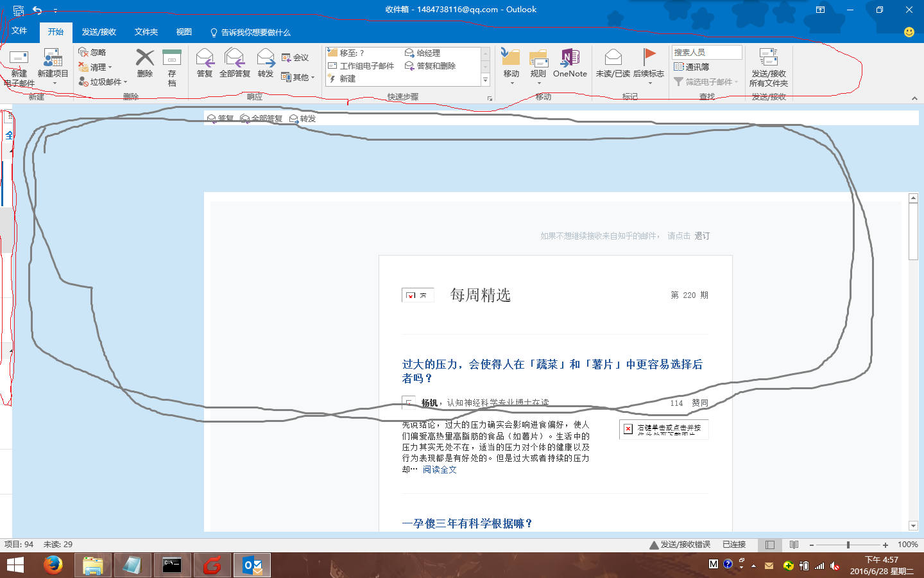Switch to the 视图 ribbon tab

184,31
